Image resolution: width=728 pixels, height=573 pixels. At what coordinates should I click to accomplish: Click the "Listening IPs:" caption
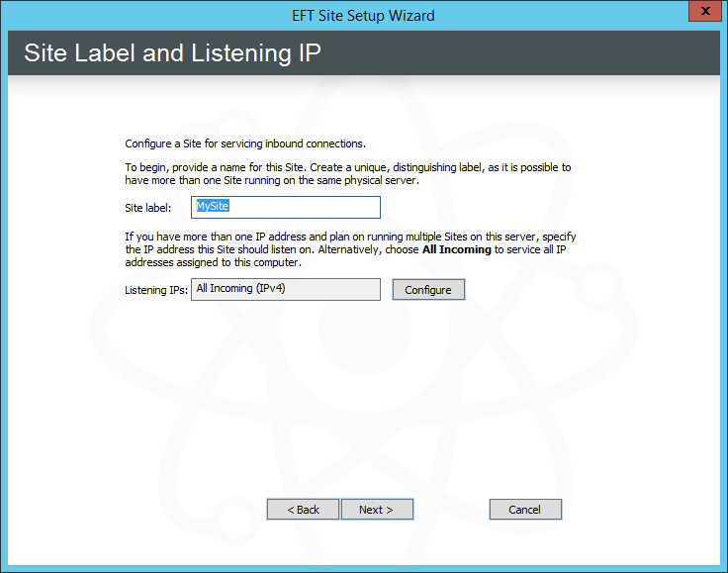[x=156, y=290]
